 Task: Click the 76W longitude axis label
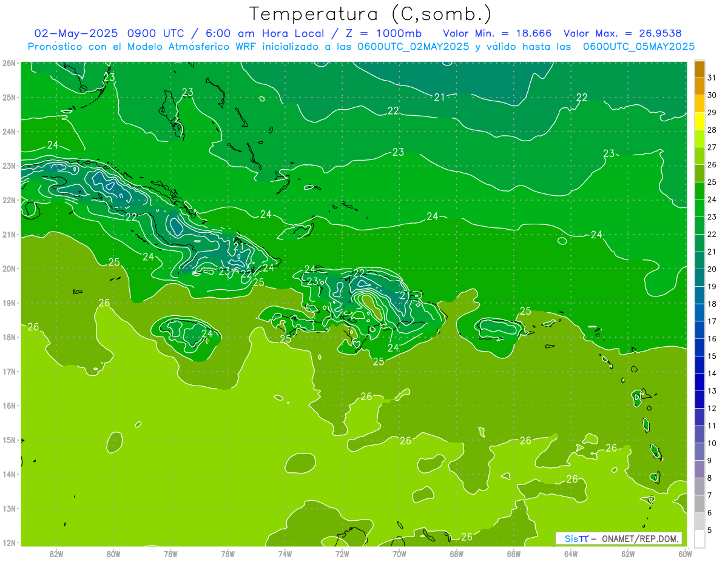point(228,554)
